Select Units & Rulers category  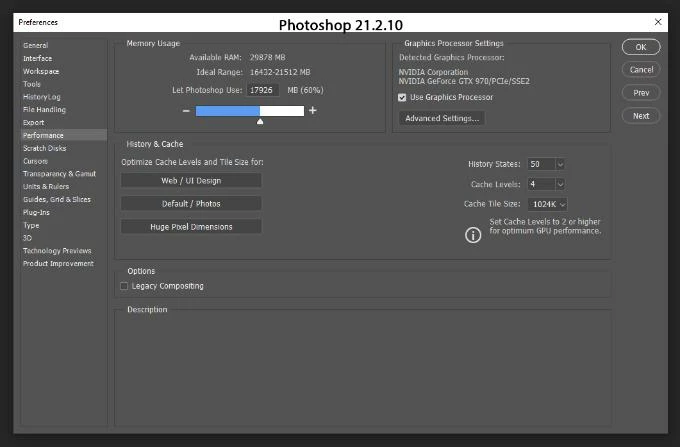[46, 186]
